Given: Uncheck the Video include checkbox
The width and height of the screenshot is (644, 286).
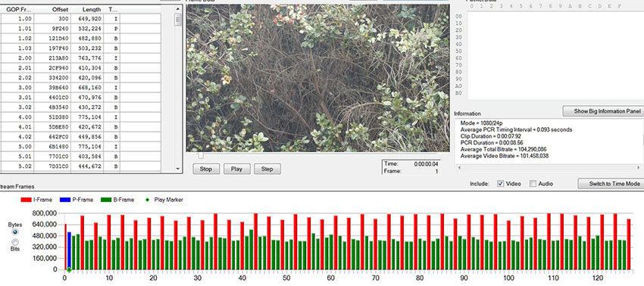Looking at the screenshot, I should pyautogui.click(x=500, y=184).
